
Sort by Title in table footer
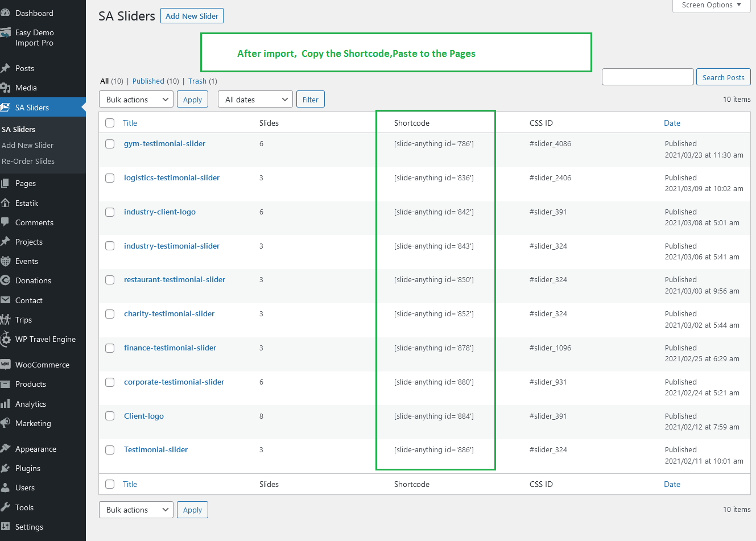tap(130, 484)
